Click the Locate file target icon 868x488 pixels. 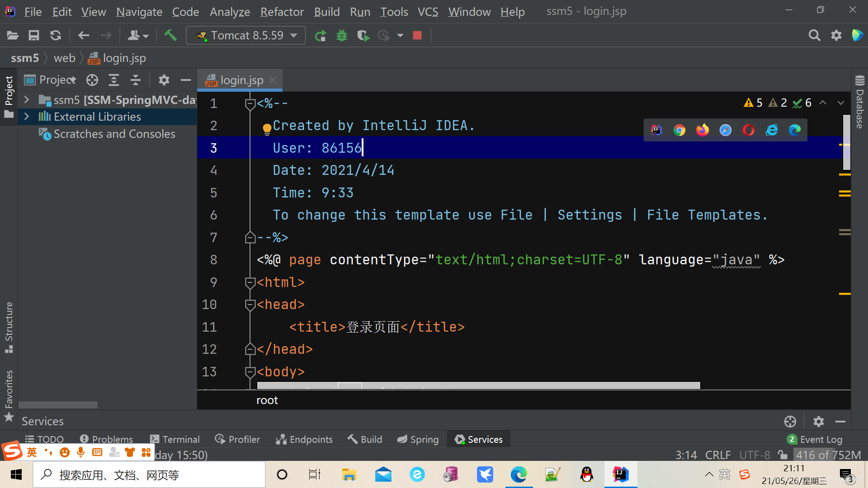pos(92,80)
